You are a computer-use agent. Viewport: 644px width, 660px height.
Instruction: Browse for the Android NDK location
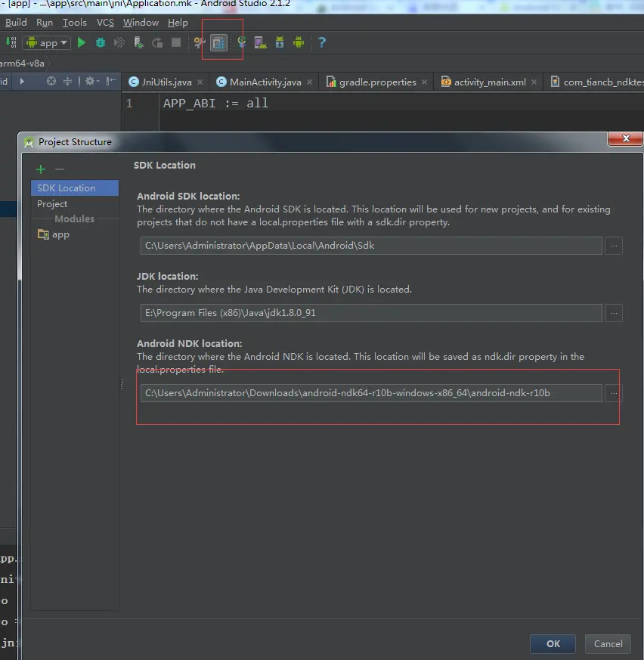pyautogui.click(x=614, y=393)
